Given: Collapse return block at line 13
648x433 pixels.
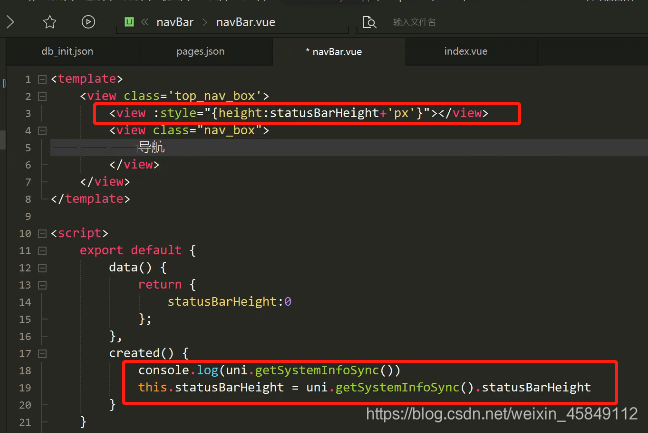Looking at the screenshot, I should pyautogui.click(x=42, y=285).
